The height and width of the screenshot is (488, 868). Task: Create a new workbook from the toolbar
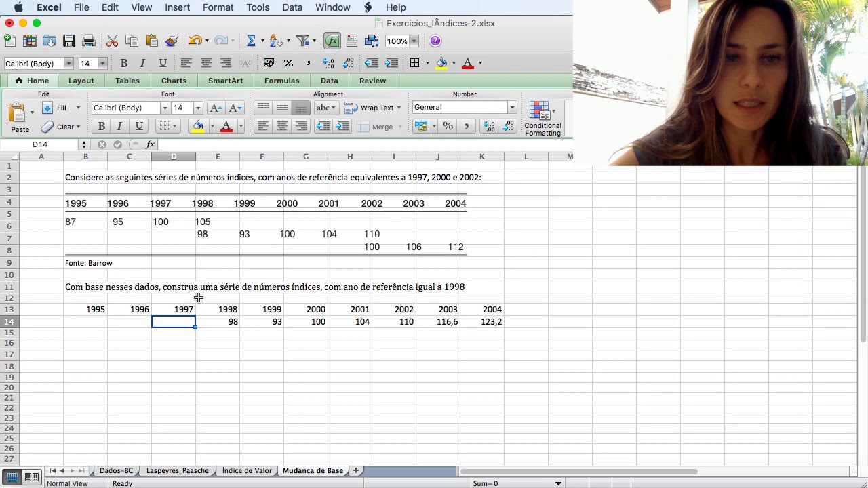[10, 41]
